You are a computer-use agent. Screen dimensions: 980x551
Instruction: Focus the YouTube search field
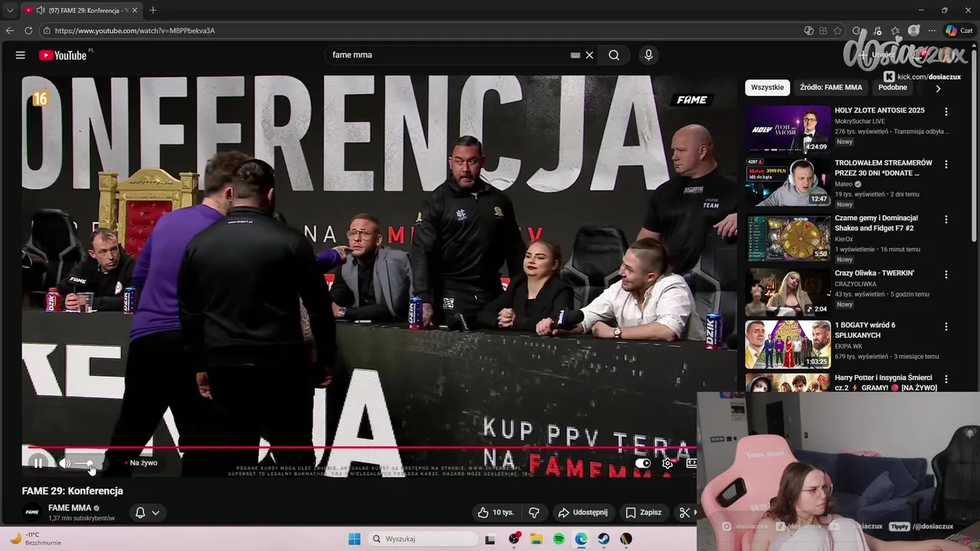coord(449,55)
